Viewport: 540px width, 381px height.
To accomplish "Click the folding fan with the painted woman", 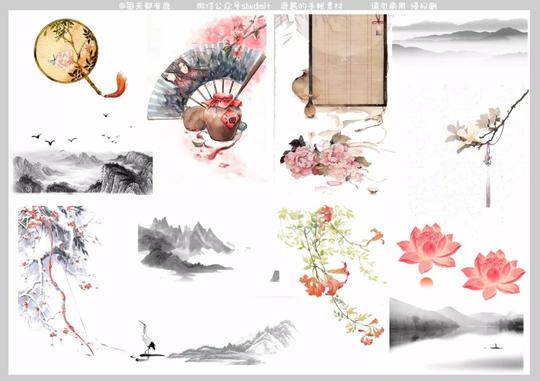I will pyautogui.click(x=206, y=80).
